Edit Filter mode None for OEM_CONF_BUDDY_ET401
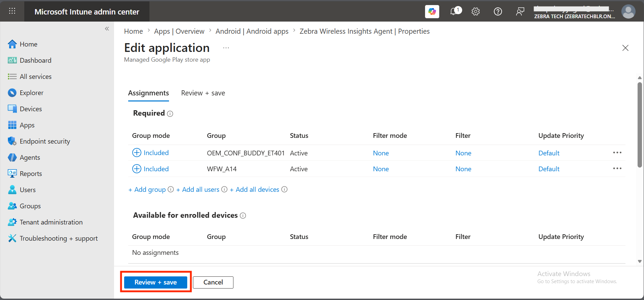The image size is (644, 300). coord(381,153)
